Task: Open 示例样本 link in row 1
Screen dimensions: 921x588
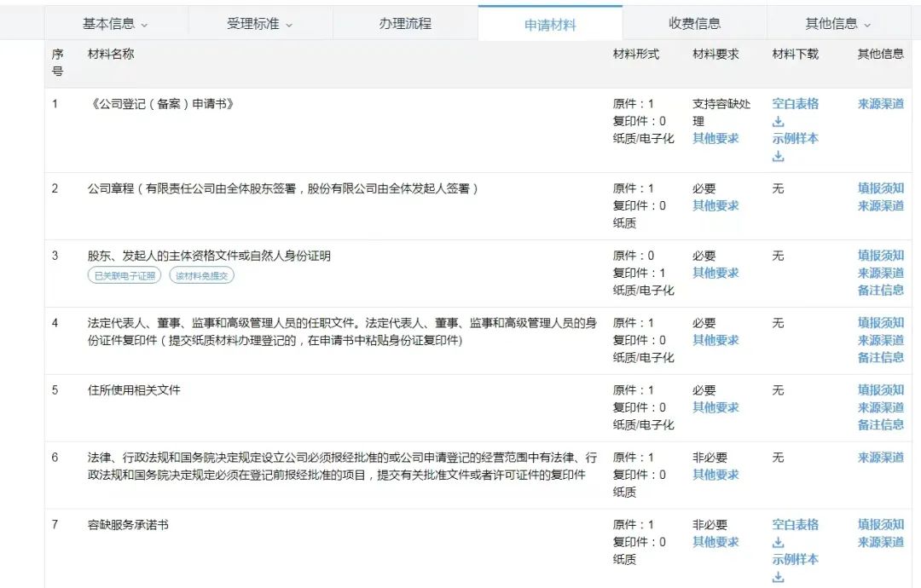Action: (796, 139)
